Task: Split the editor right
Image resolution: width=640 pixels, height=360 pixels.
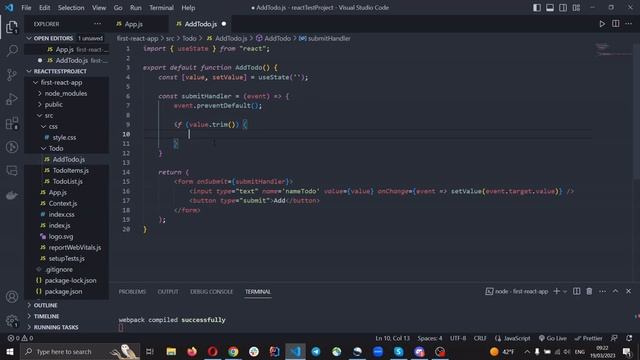Action: pyautogui.click(x=616, y=24)
